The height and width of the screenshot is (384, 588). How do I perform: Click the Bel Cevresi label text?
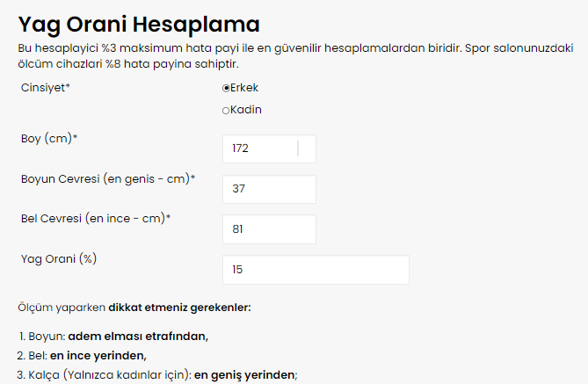[95, 218]
